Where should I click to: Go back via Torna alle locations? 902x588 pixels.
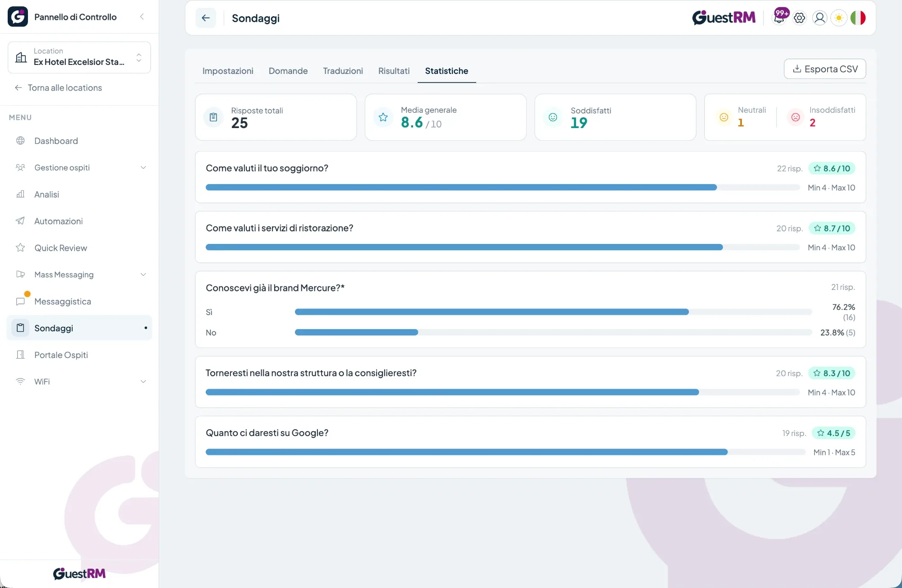tap(58, 88)
